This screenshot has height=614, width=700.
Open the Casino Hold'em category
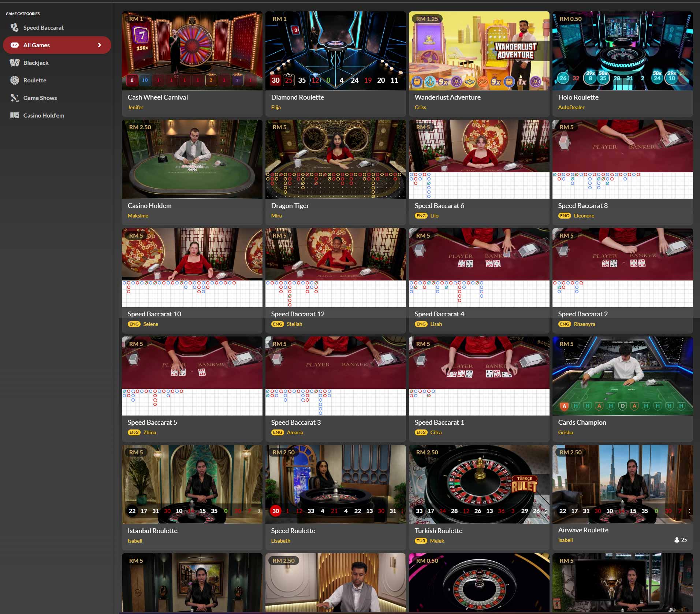(x=44, y=115)
